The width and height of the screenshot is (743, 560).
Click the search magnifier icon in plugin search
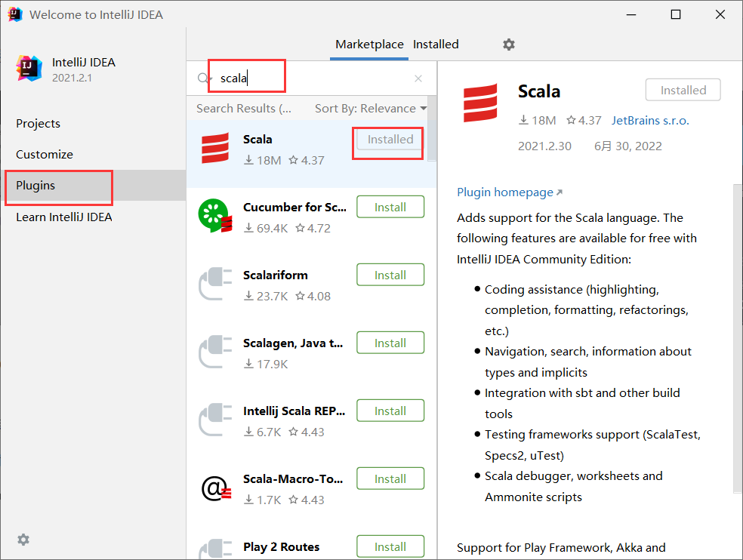point(203,78)
